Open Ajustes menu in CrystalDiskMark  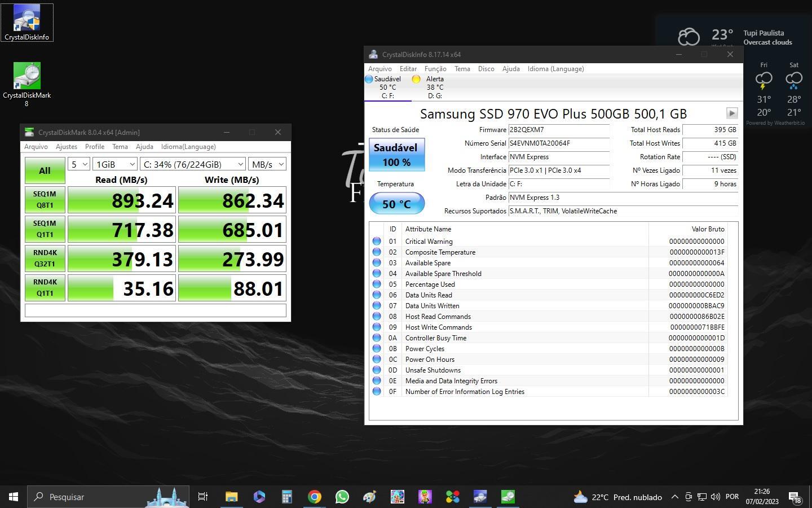coord(67,147)
